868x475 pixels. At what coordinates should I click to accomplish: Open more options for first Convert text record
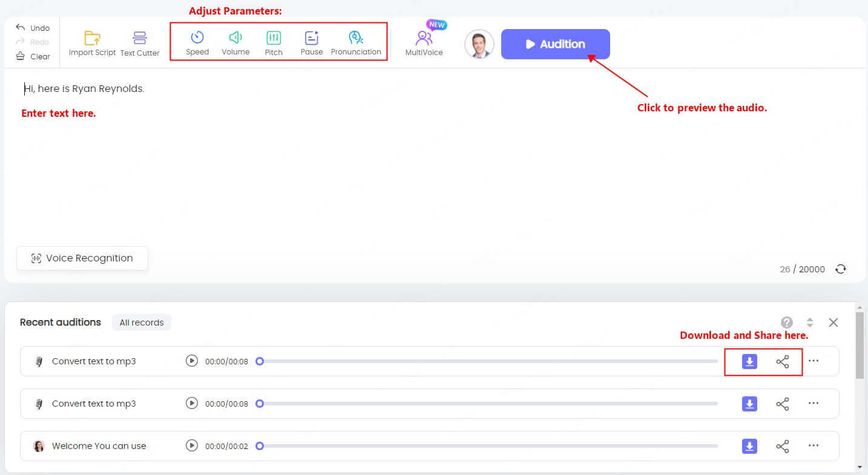[814, 361]
